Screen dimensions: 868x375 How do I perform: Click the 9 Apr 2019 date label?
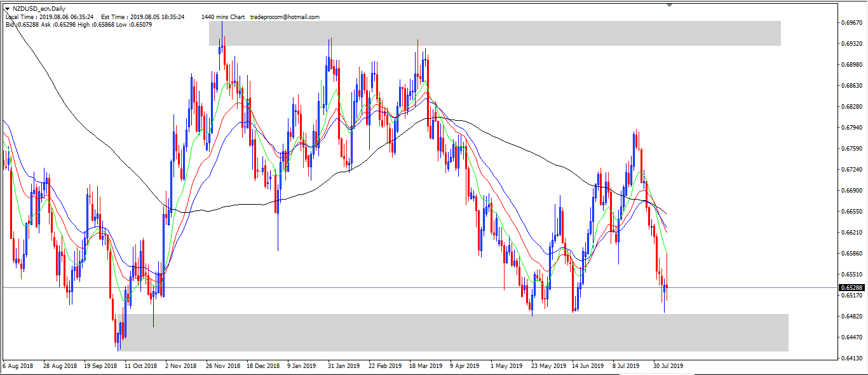tap(464, 366)
